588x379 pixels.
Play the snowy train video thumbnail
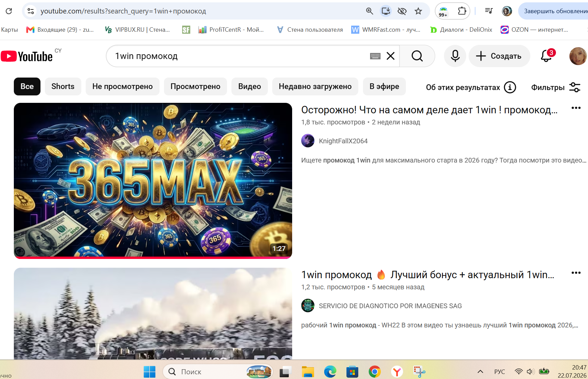pyautogui.click(x=153, y=314)
